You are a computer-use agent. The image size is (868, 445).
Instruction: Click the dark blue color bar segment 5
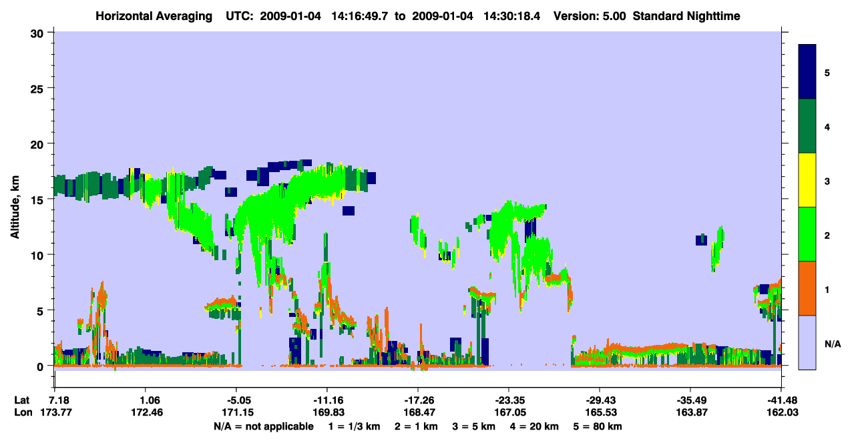pos(807,71)
